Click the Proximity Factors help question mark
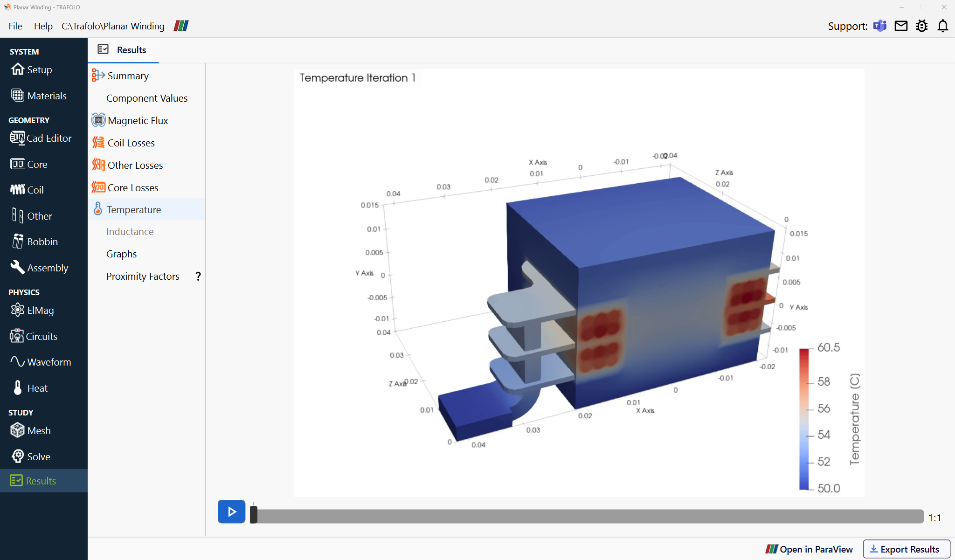The width and height of the screenshot is (955, 560). click(198, 276)
